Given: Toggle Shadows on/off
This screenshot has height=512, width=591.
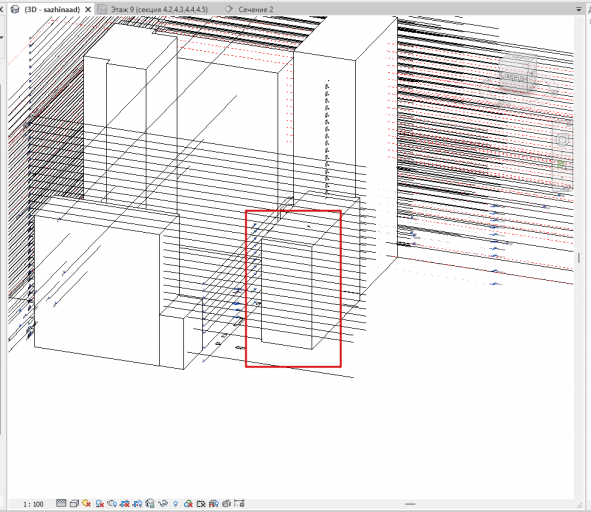Looking at the screenshot, I should pos(100,504).
